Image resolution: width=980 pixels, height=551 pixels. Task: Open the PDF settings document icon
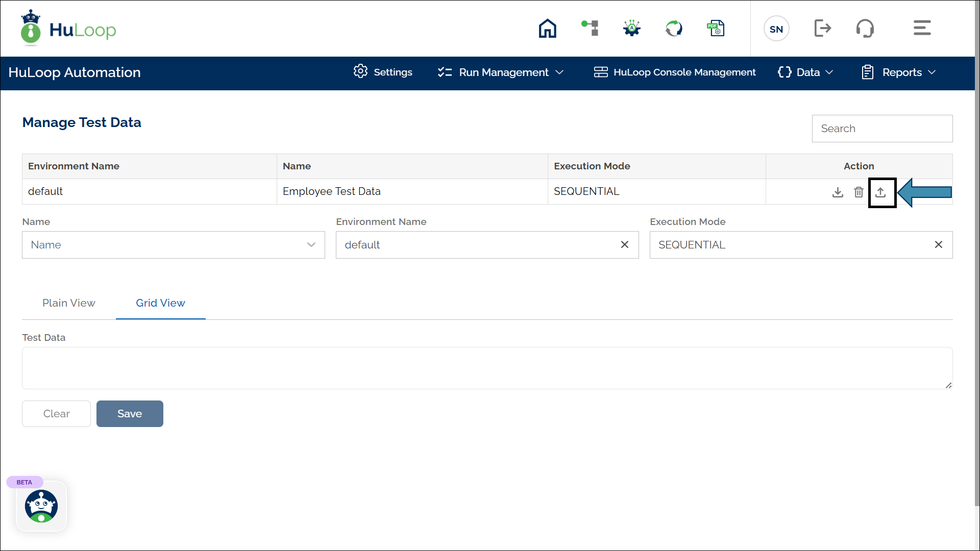716,29
